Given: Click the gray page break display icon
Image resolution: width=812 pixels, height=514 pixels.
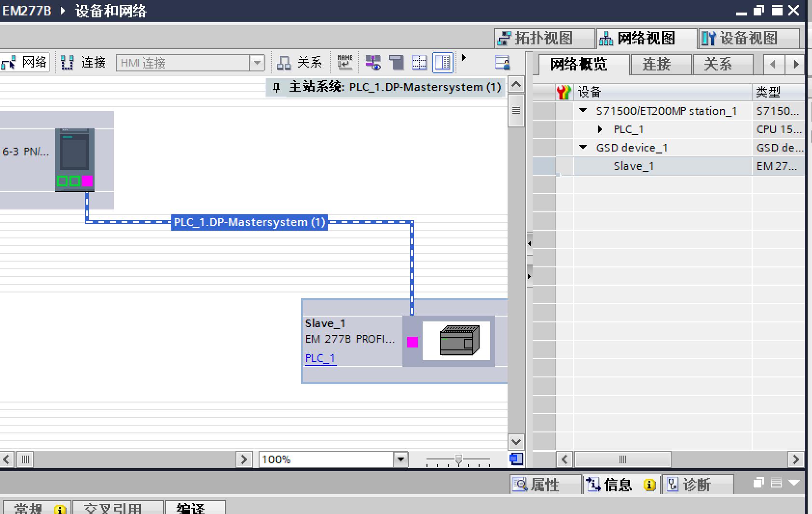Looking at the screenshot, I should click(396, 62).
